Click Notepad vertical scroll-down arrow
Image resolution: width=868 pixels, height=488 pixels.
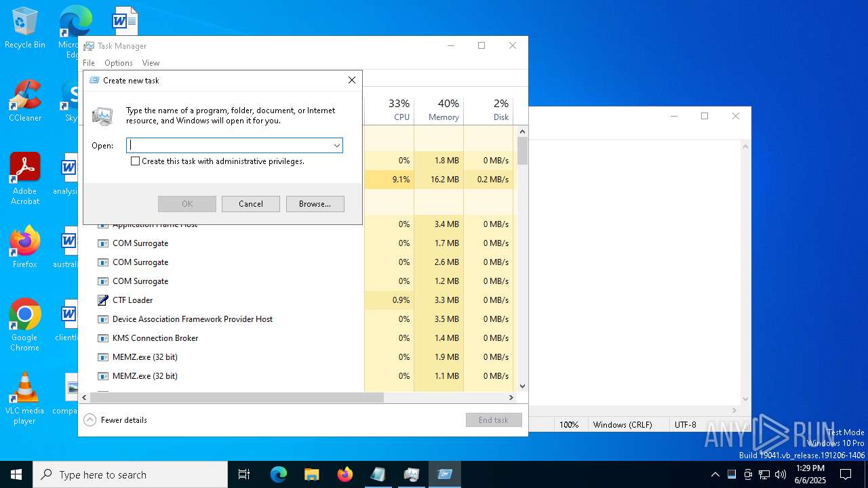[745, 399]
